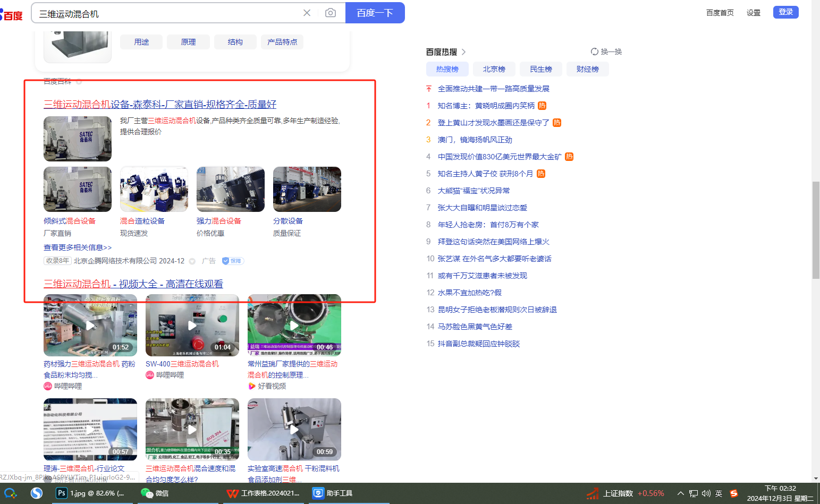
Task: Open the 倾斜式混合设备 product thumbnail
Action: point(78,189)
